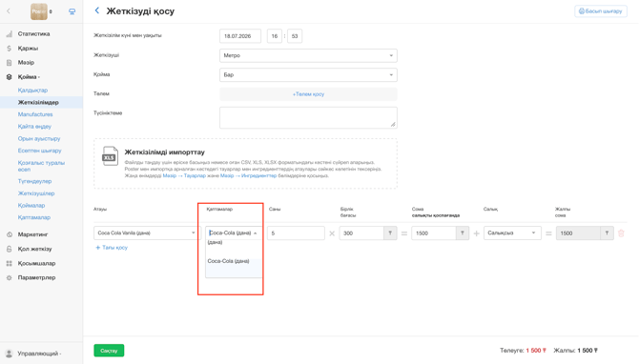The height and width of the screenshot is (364, 639).
Task: Click the Түсініктеме comment text area
Action: [308, 117]
